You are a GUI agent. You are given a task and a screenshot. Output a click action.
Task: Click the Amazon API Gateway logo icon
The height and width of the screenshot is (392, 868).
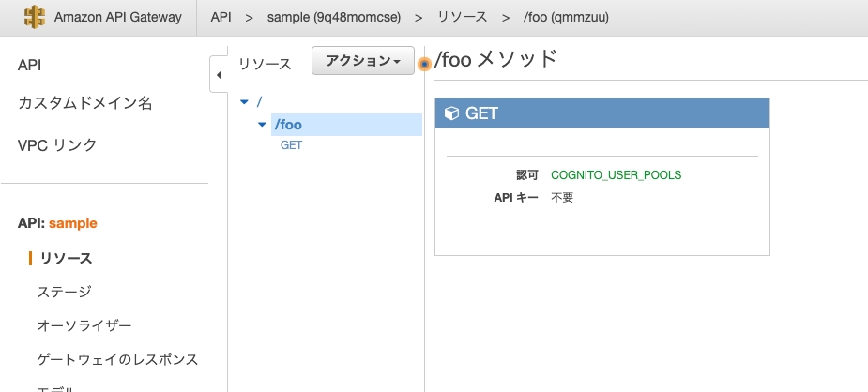(x=35, y=18)
